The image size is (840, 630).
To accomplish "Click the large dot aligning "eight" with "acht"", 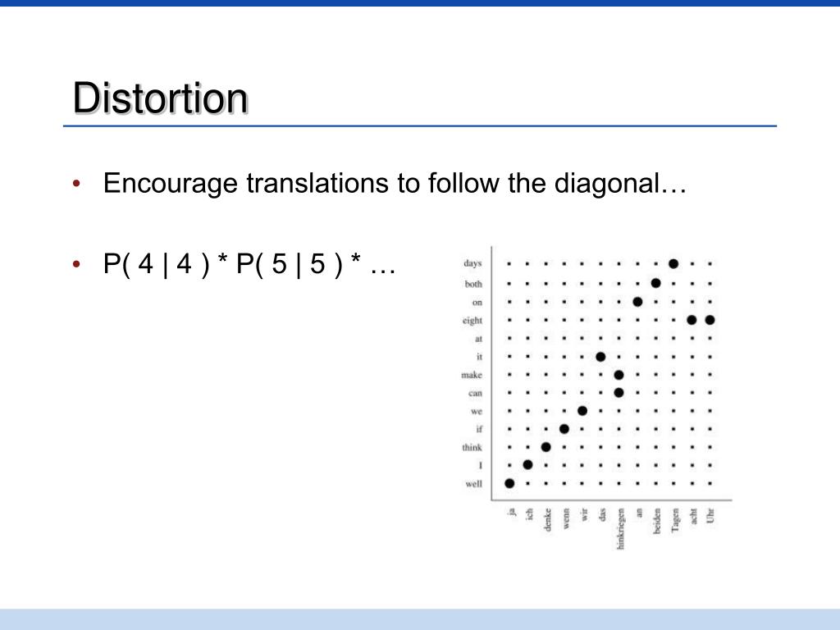I will point(692,320).
